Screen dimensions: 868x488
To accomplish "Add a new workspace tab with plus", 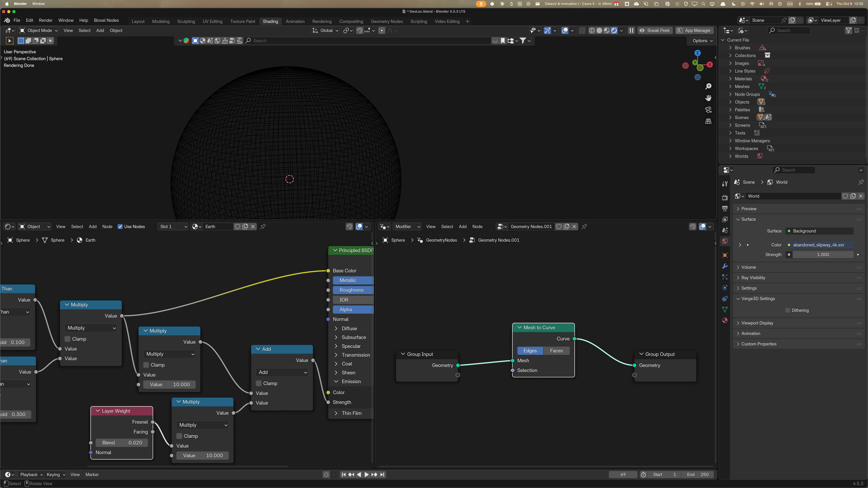I will click(467, 22).
